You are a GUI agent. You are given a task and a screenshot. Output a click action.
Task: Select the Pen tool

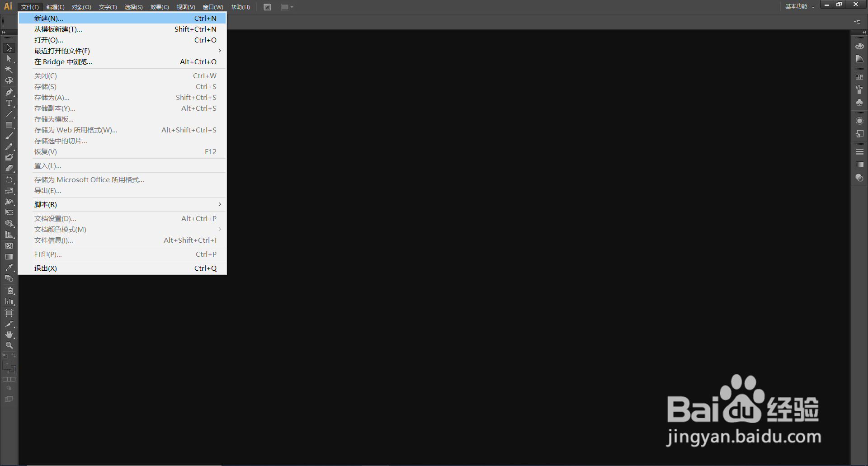pyautogui.click(x=9, y=92)
